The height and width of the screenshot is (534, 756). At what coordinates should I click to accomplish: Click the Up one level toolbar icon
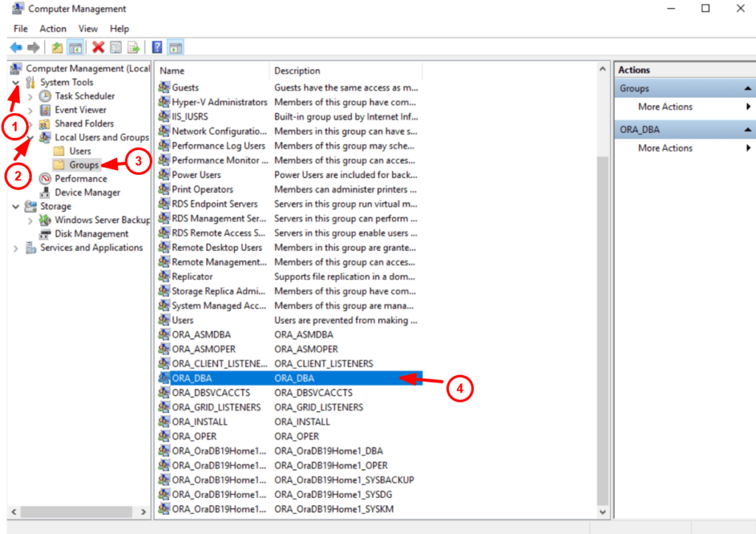point(58,47)
